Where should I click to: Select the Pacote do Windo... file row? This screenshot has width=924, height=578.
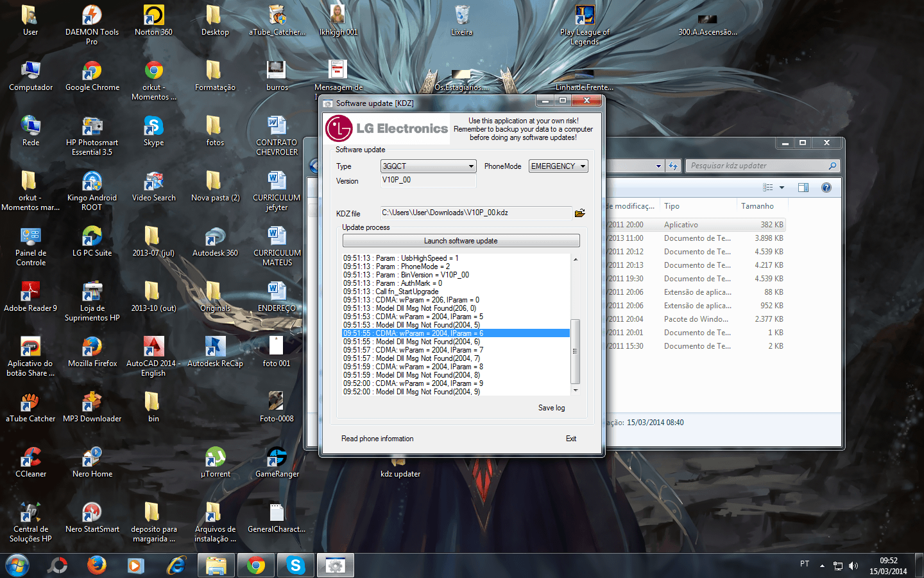coord(696,319)
